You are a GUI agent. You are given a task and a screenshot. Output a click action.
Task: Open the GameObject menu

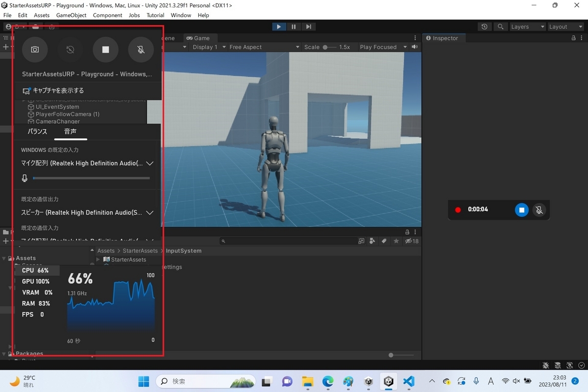[x=72, y=15]
